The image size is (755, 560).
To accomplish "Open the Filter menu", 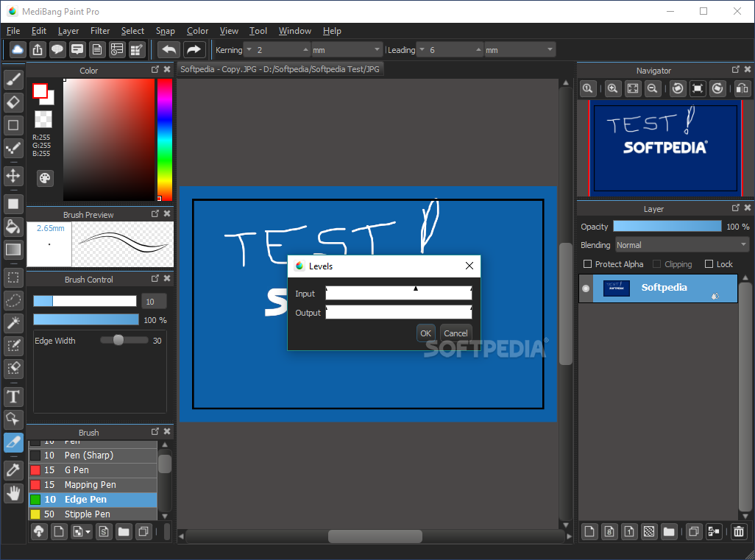I will click(100, 31).
